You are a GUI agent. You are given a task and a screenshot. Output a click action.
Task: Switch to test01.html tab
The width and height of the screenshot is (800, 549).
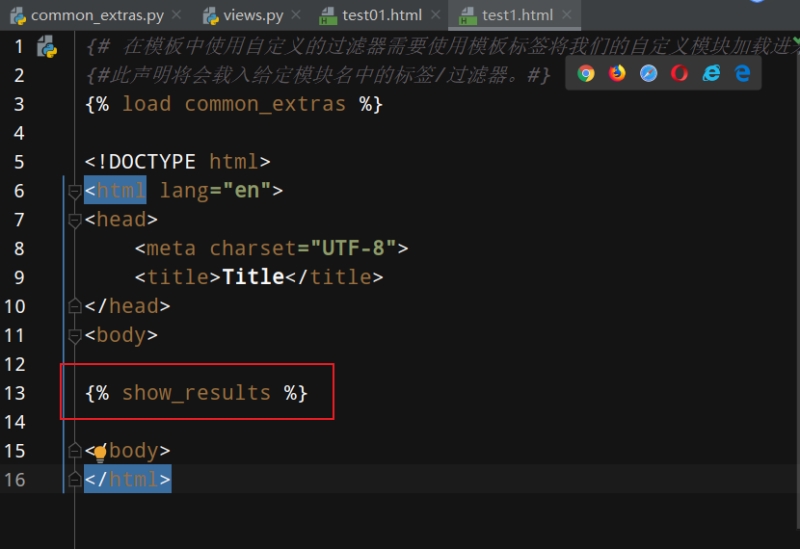382,15
